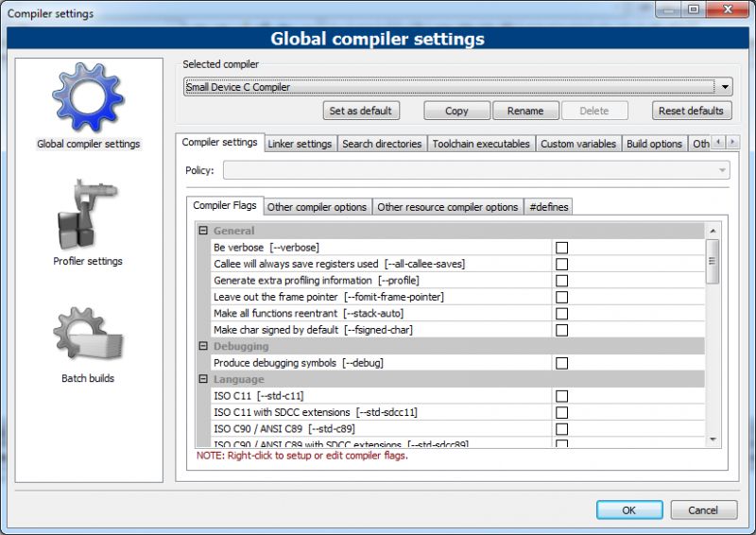756x535 pixels.
Task: Enable Produce debugging symbols checkbox
Action: pyautogui.click(x=561, y=363)
